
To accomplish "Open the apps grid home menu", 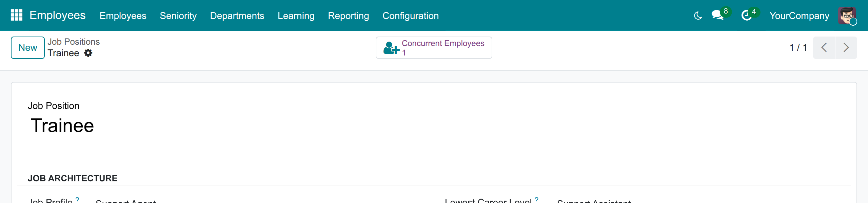I will [17, 15].
